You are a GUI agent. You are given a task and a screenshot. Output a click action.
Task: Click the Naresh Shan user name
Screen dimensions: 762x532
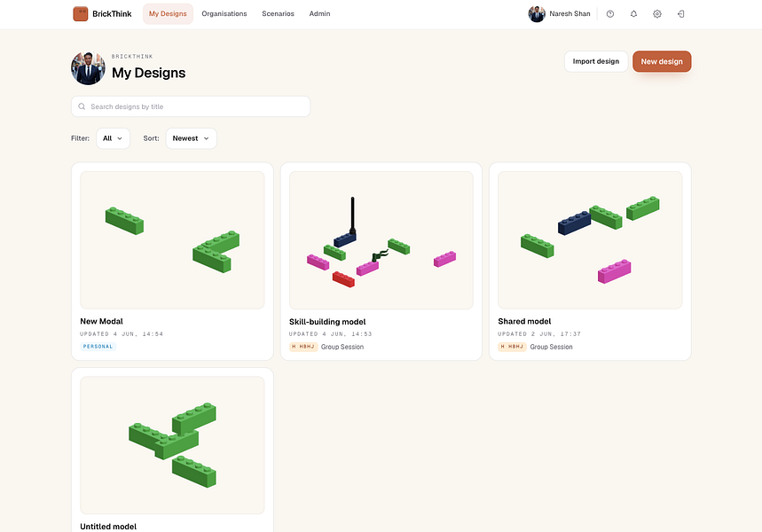pyautogui.click(x=570, y=13)
